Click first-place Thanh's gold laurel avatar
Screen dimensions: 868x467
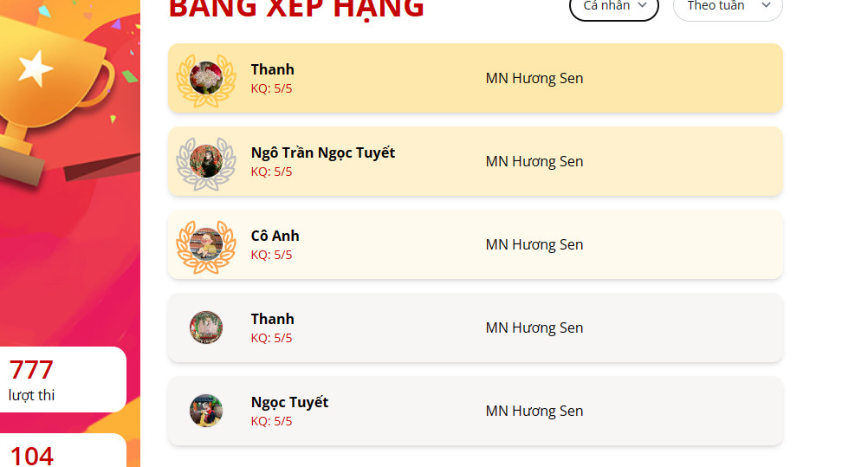coord(206,79)
